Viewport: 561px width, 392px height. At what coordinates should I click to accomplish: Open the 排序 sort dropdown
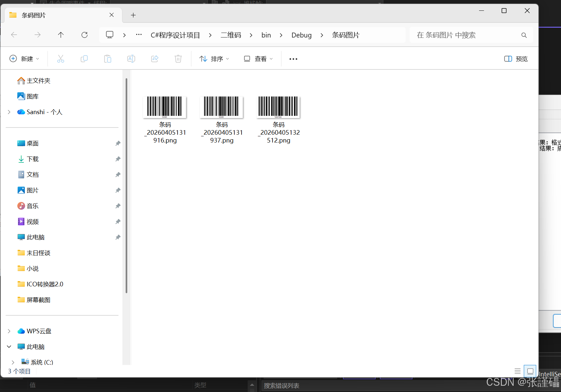pyautogui.click(x=214, y=59)
